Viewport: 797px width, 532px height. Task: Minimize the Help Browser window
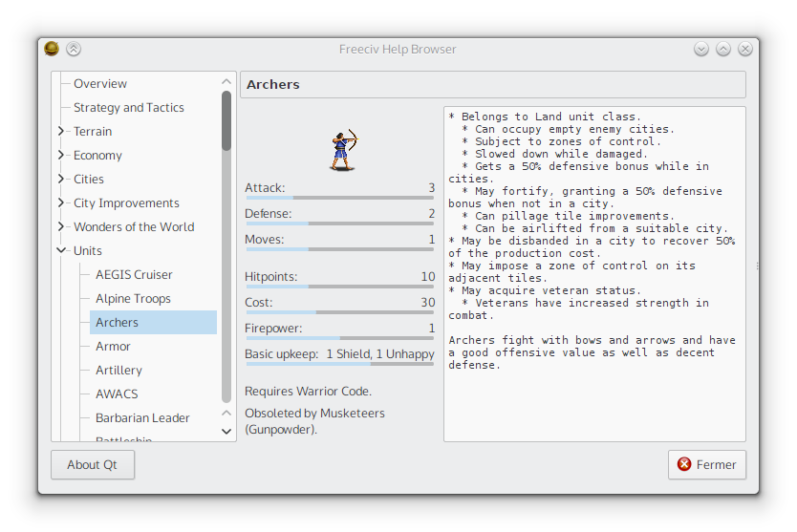701,49
